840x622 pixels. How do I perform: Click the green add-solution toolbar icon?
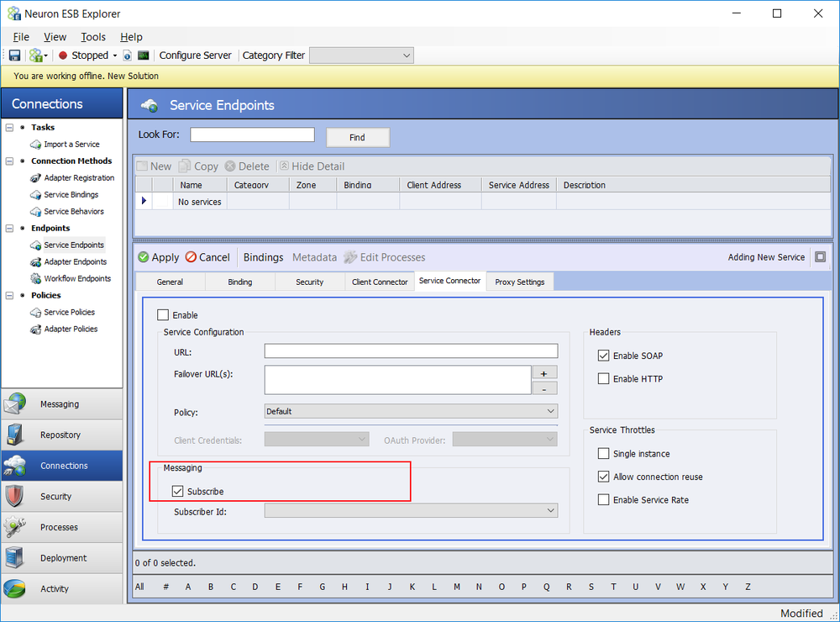click(x=38, y=55)
